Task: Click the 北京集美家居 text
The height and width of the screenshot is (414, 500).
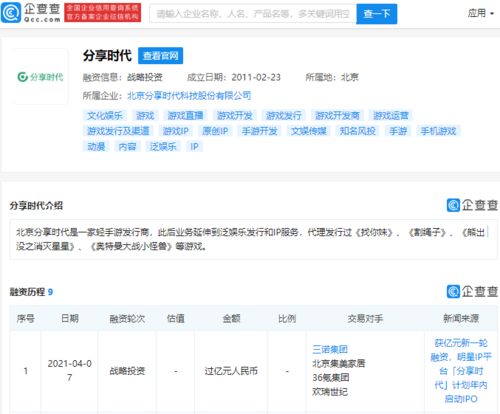Action: pos(339,363)
